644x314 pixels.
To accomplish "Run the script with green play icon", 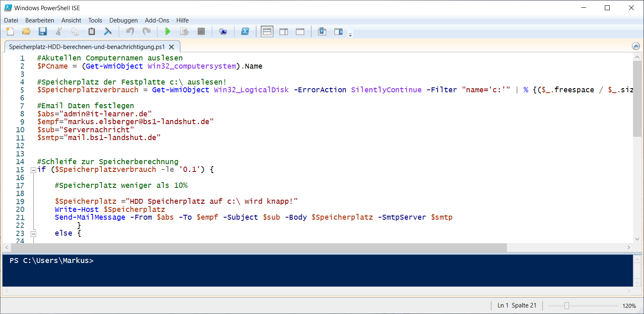I will (x=168, y=31).
